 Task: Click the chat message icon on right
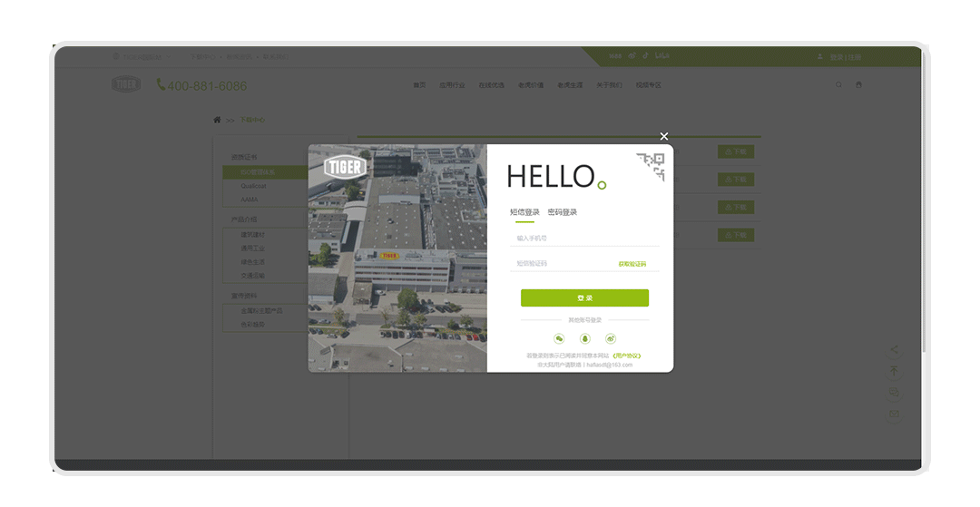pos(894,392)
